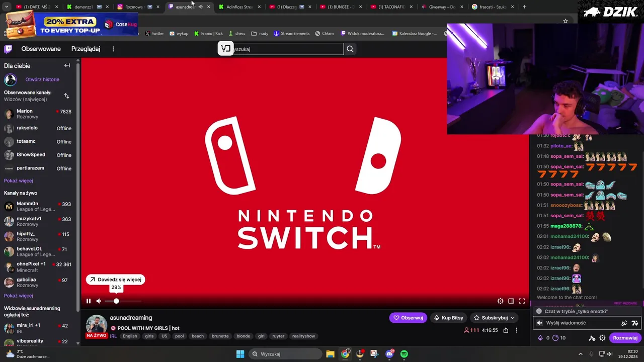Viewport: 644px width, 362px height.
Task: Switch to the Giveaway tab
Action: coord(442,7)
